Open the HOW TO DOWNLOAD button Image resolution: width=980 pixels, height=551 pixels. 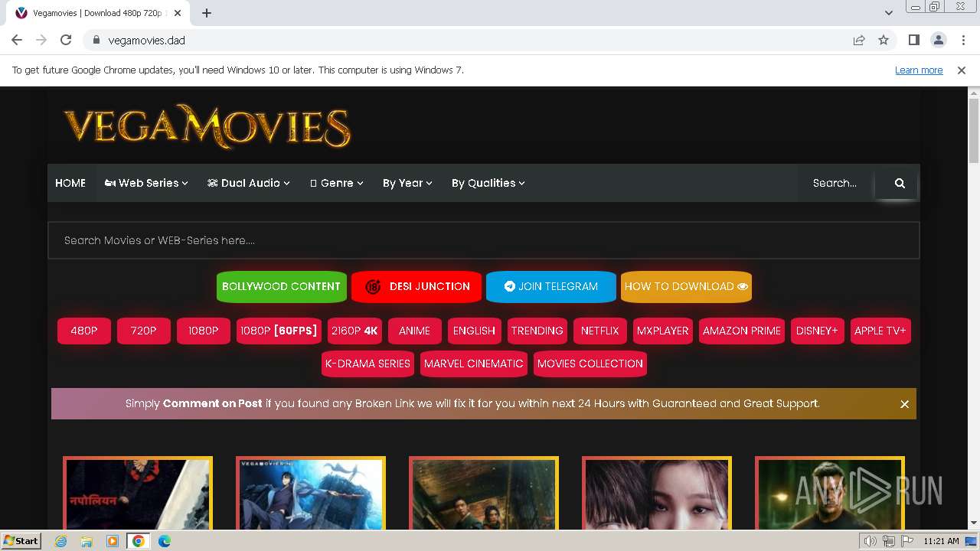point(686,286)
